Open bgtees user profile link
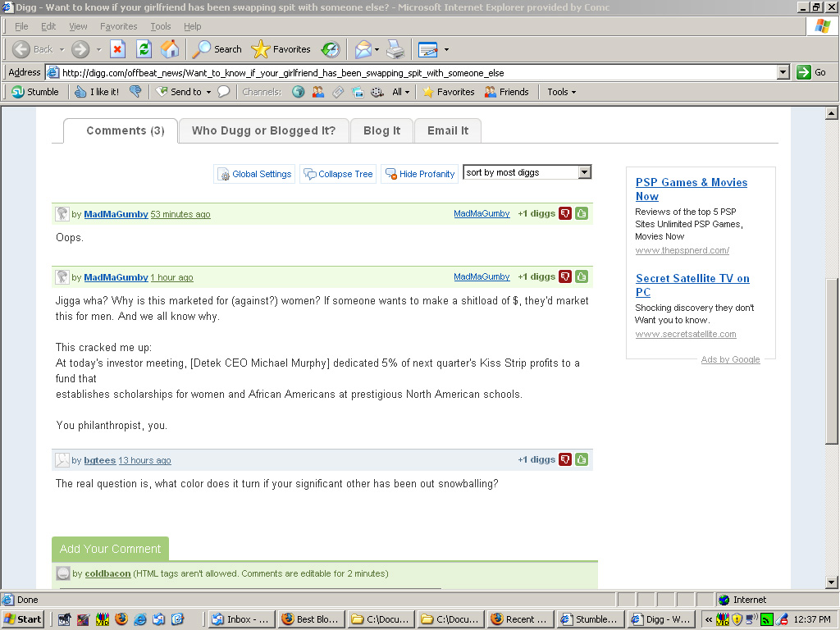 [99, 460]
